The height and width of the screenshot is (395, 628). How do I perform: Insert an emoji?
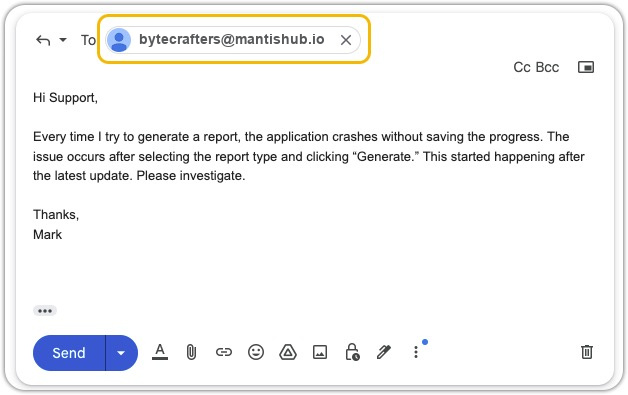256,352
